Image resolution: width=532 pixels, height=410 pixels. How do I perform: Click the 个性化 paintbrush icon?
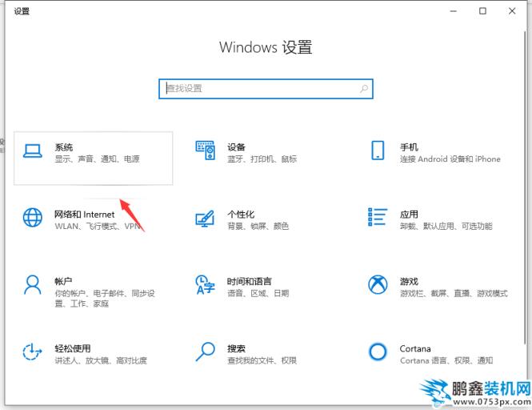[x=205, y=218]
